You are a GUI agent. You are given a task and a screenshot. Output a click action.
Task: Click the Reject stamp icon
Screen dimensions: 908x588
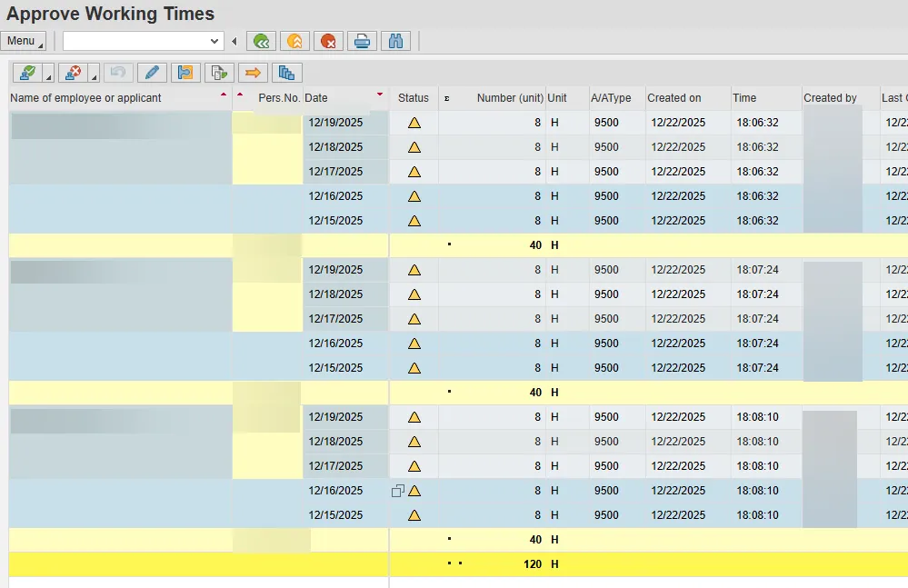(74, 73)
